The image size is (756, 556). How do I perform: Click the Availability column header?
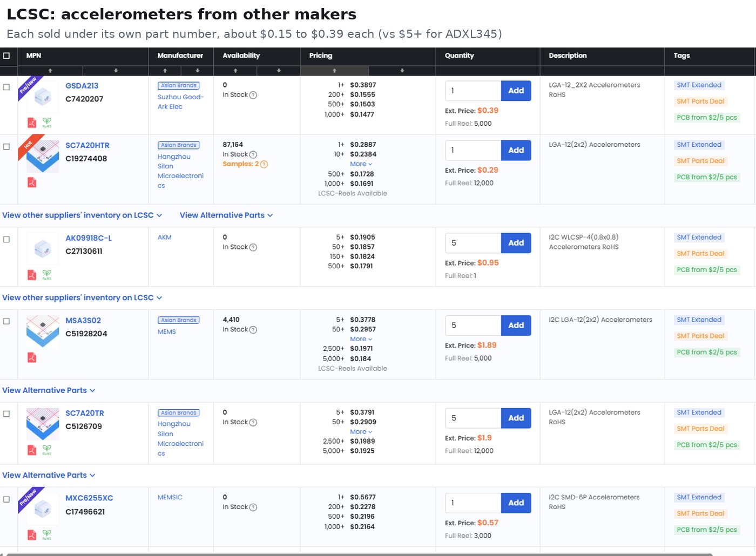(x=241, y=56)
